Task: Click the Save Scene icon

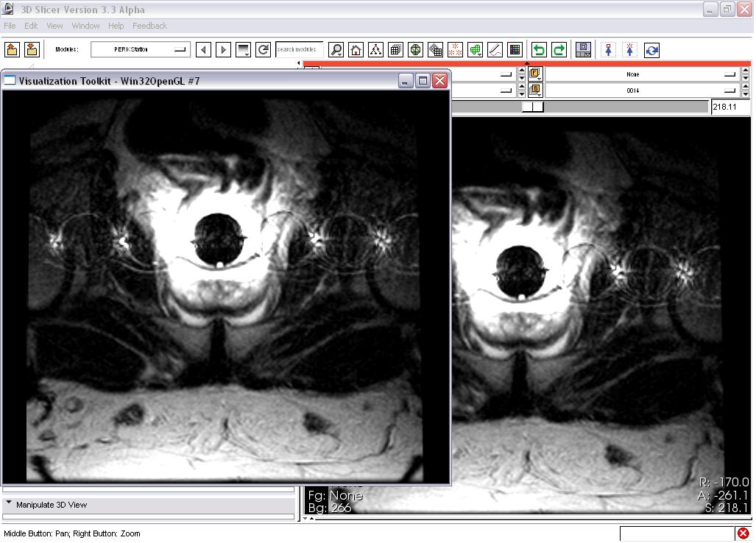Action: coord(32,49)
